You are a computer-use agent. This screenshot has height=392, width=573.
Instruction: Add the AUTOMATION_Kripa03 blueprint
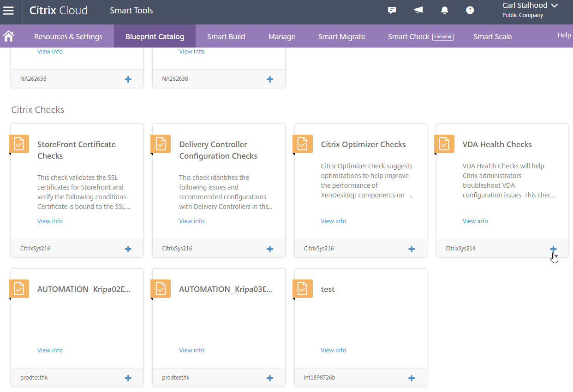pyautogui.click(x=270, y=378)
